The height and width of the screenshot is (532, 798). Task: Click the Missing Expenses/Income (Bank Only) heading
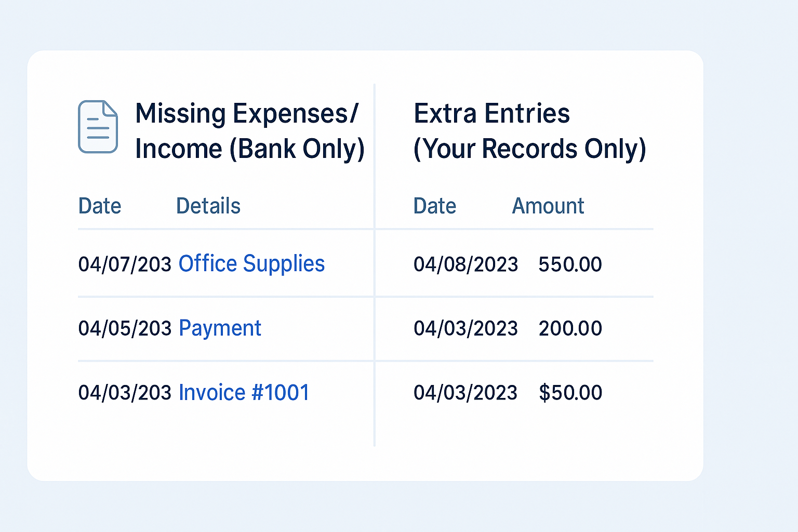pyautogui.click(x=250, y=131)
